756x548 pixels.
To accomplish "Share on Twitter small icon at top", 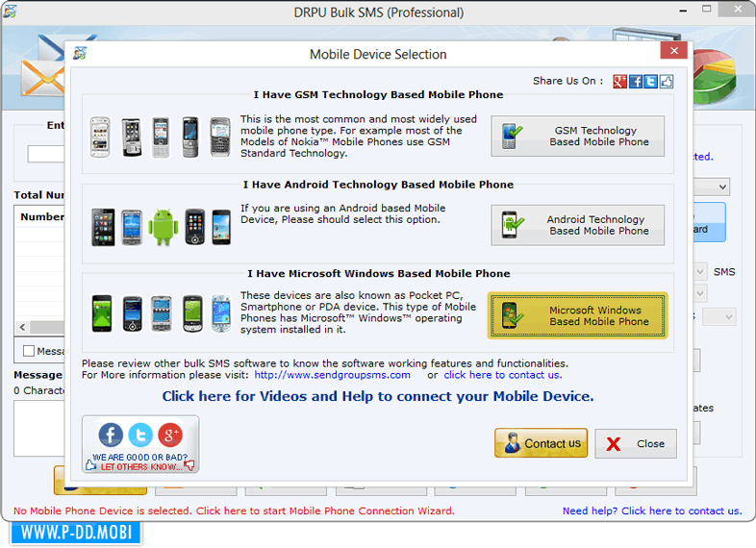I will click(650, 82).
